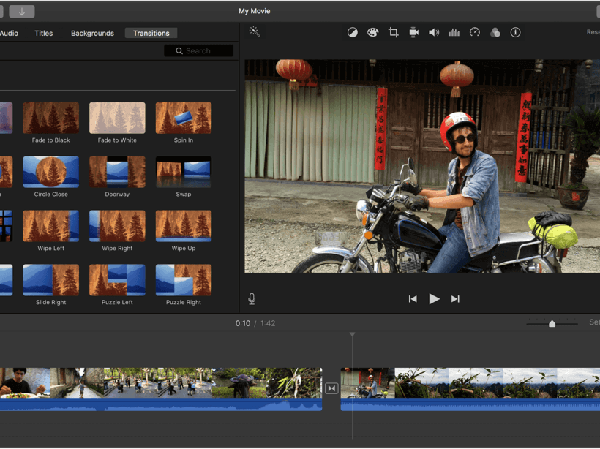Viewport: 600px width, 449px height.
Task: Adjust the timeline zoom slider
Action: coord(552,323)
